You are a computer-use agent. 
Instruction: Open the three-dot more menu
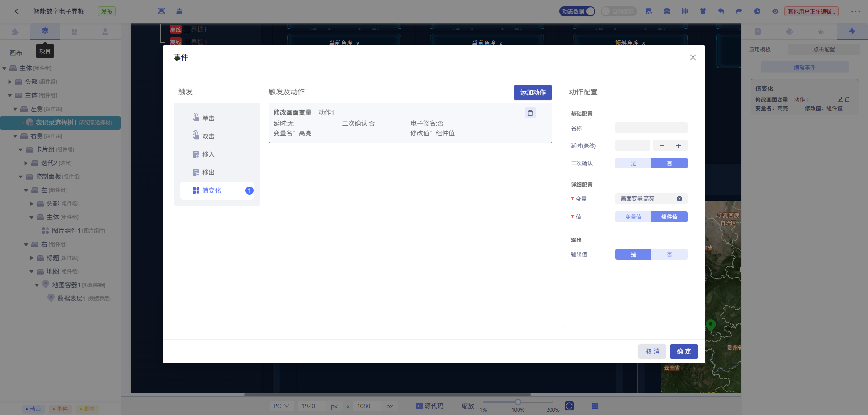[855, 11]
